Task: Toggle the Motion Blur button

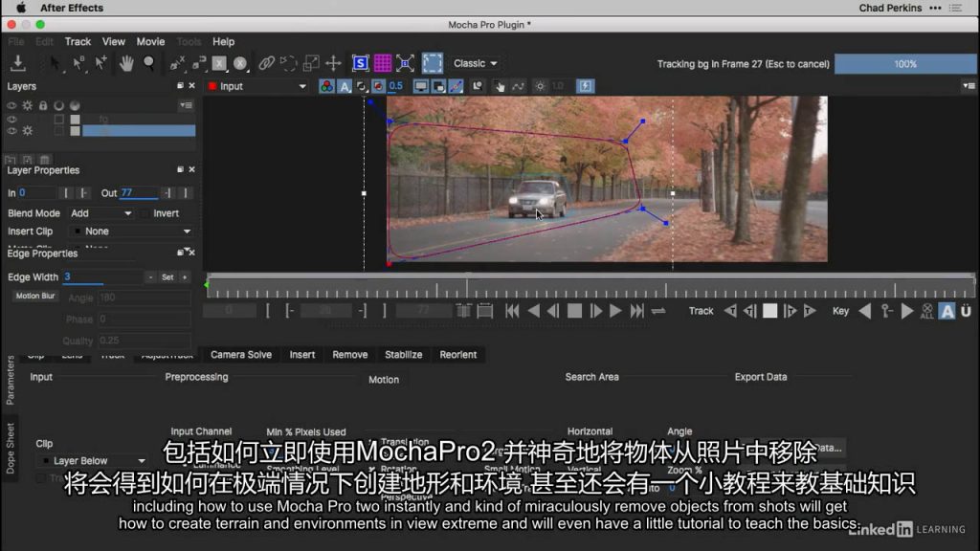Action: 35,297
